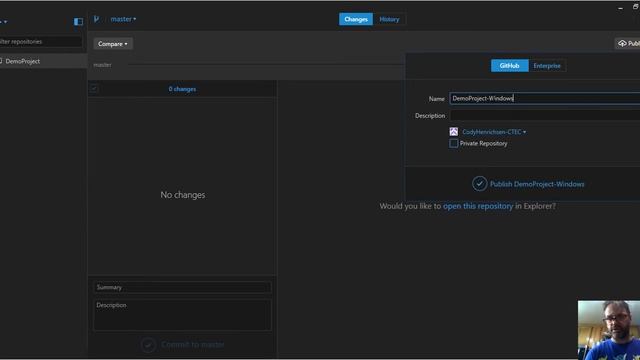Focus the commit Description text area

click(182, 315)
